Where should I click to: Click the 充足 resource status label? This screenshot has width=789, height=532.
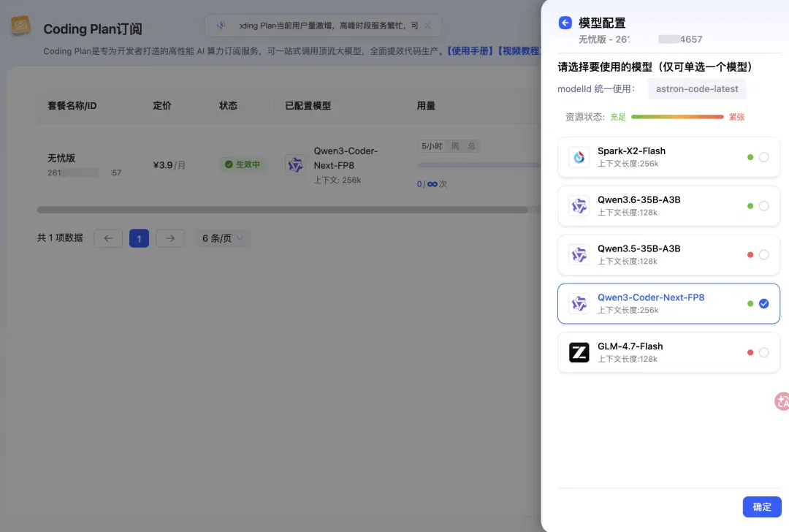tap(618, 117)
